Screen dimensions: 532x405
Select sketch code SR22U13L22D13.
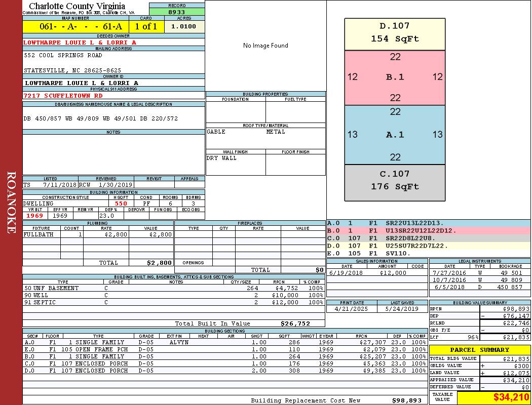(x=414, y=223)
